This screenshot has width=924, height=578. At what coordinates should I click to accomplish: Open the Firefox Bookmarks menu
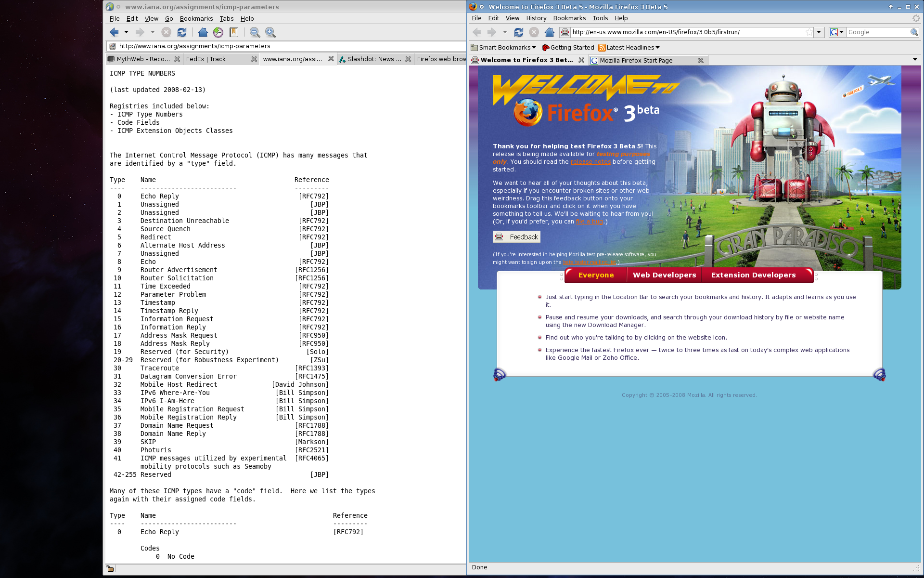[569, 18]
